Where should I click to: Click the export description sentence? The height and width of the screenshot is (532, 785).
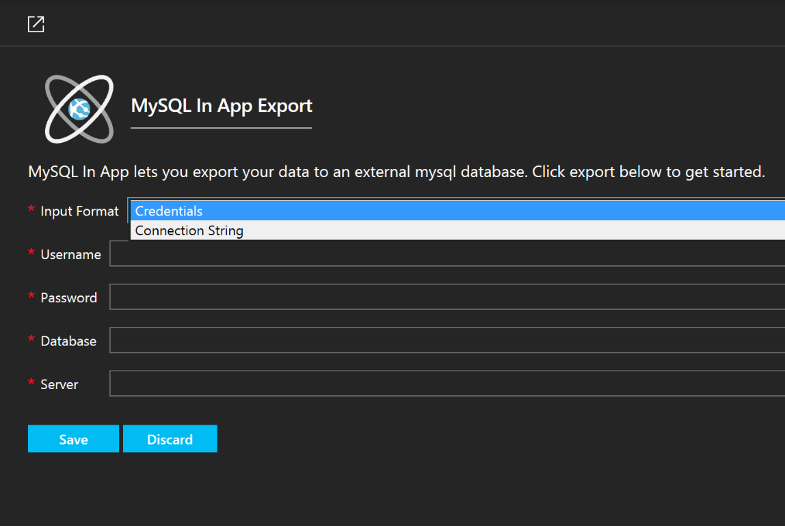point(397,172)
